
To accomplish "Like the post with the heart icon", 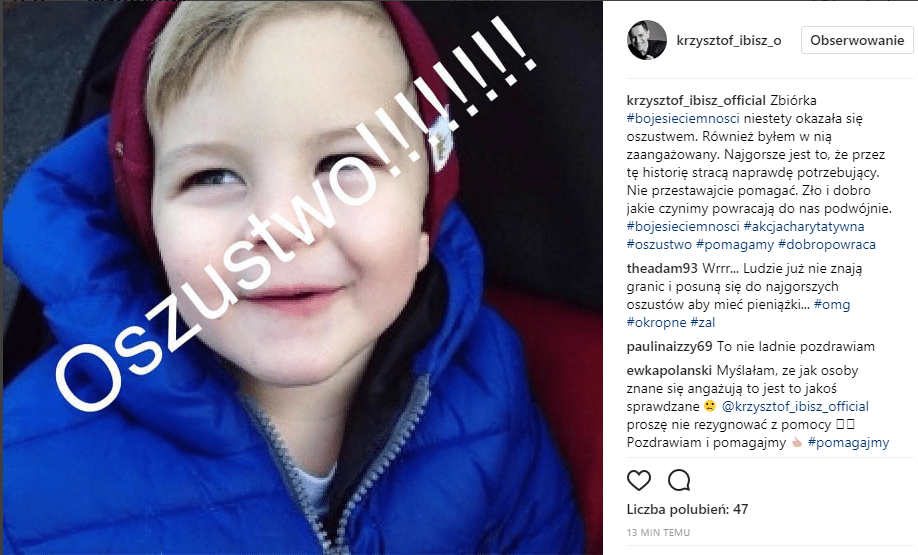I will (x=639, y=481).
